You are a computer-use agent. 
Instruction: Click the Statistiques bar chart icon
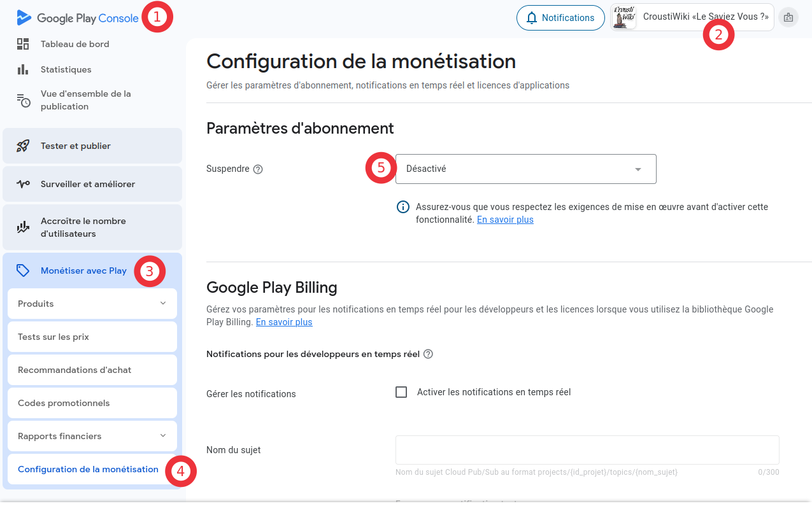click(23, 69)
